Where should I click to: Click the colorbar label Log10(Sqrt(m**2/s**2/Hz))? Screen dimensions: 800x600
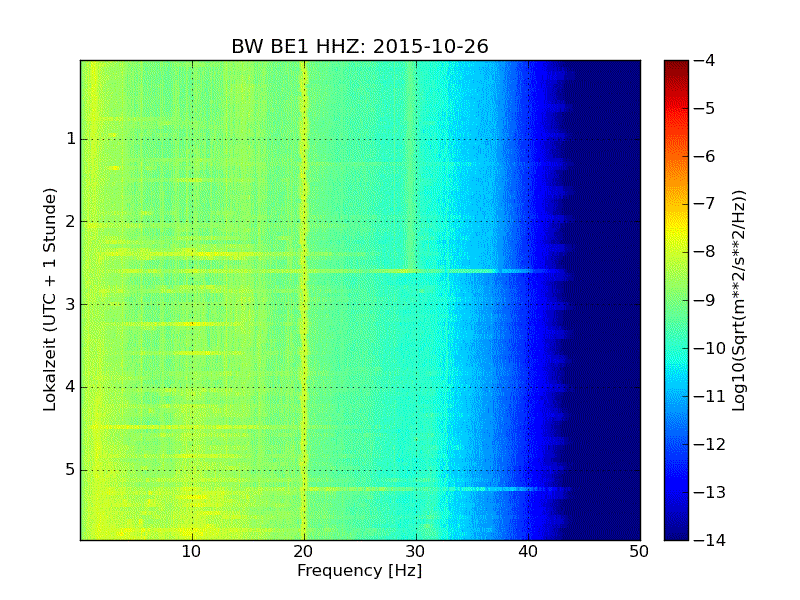(x=738, y=301)
